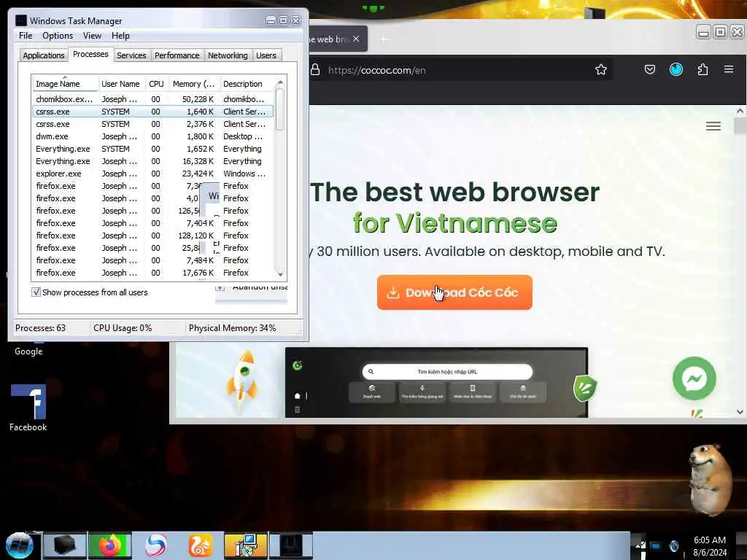Download Coc Coc with the orange button
The height and width of the screenshot is (560, 747).
pyautogui.click(x=454, y=292)
